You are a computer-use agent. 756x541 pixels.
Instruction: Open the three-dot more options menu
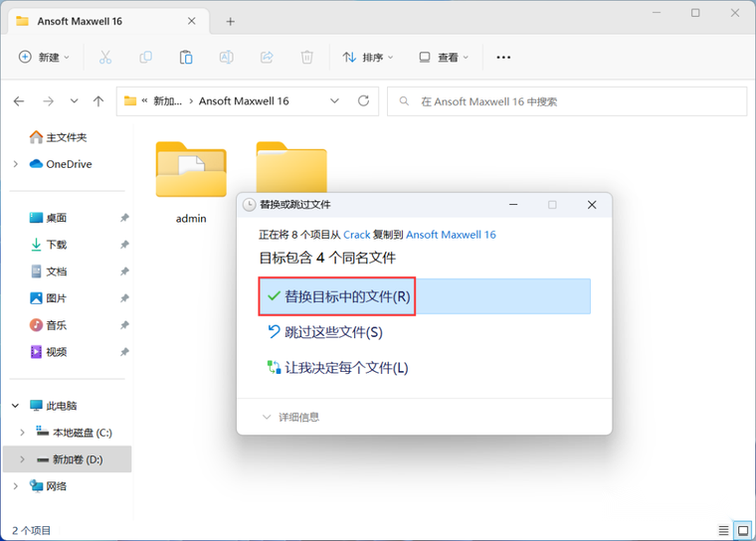pos(503,58)
